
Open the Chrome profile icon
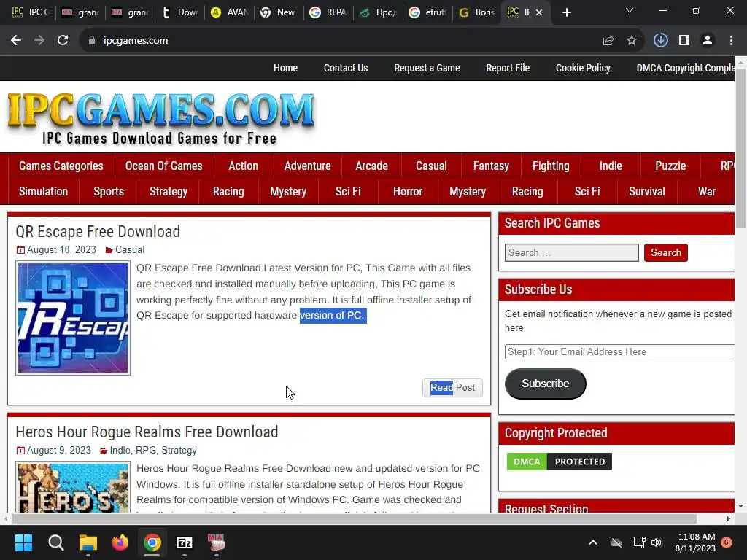708,41
